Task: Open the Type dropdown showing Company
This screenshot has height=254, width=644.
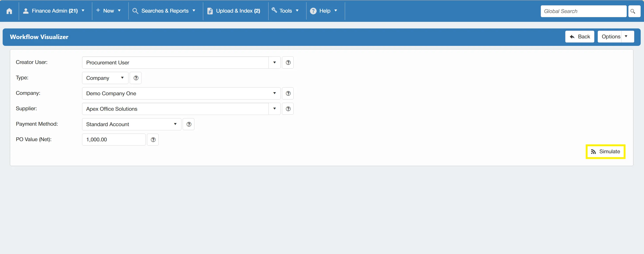Action: pyautogui.click(x=105, y=78)
